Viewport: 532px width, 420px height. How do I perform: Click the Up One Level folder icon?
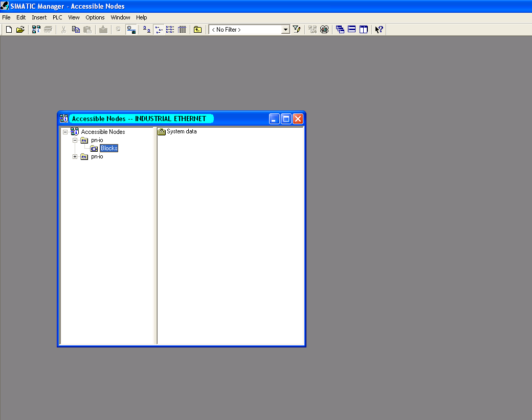click(197, 30)
